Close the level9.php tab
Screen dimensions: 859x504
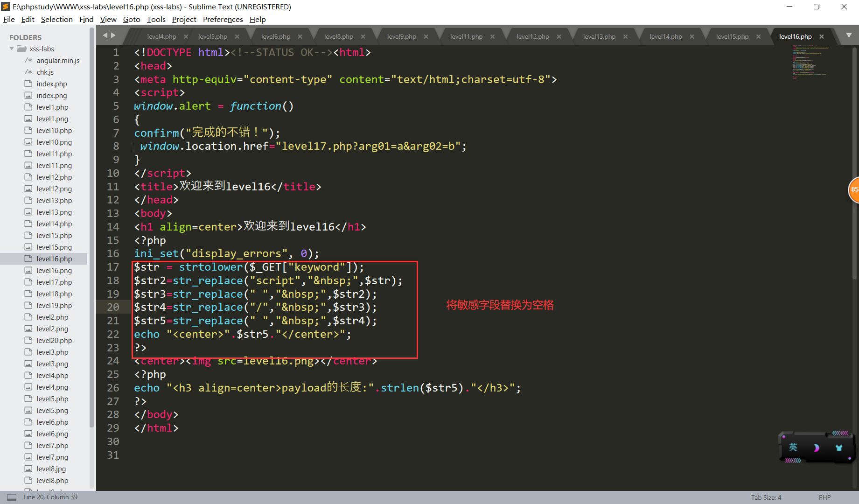pos(426,36)
